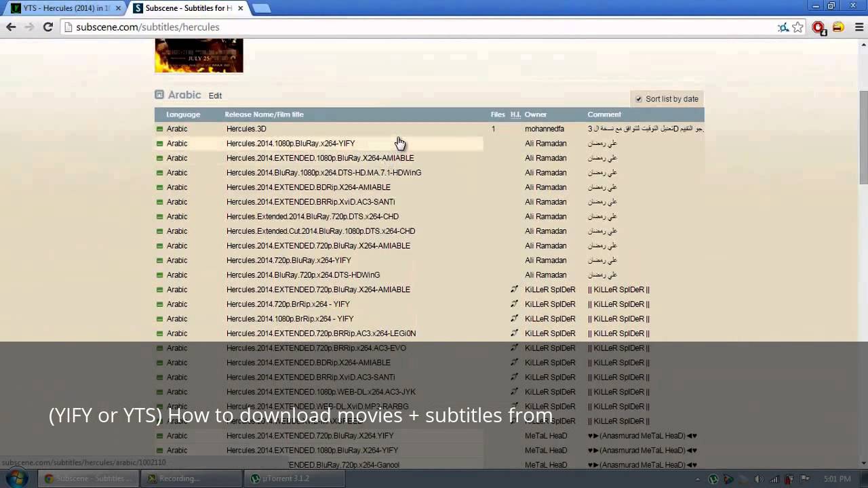Click owner mohannedfa on Hercules.3D row
The height and width of the screenshot is (488, 868).
click(544, 129)
